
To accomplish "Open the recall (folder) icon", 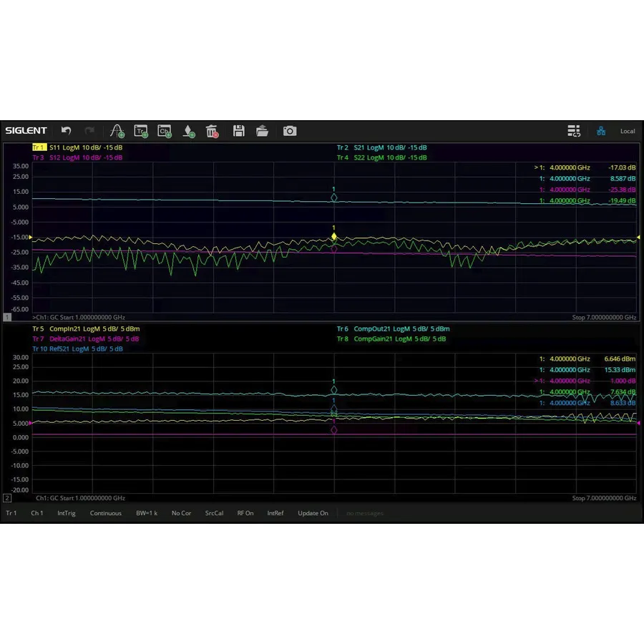I will coord(262,131).
